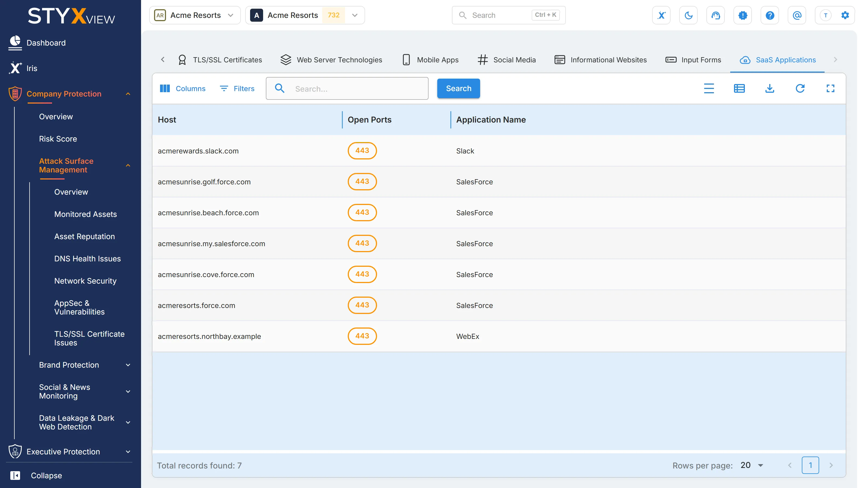Open the support headset icon
This screenshot has width=868, height=488.
(x=715, y=15)
